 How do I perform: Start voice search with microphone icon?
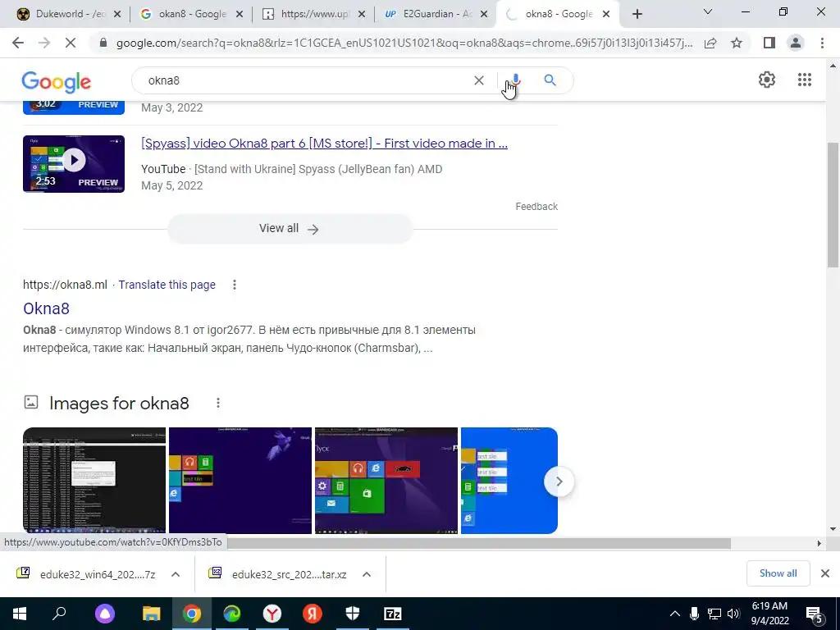(x=515, y=80)
